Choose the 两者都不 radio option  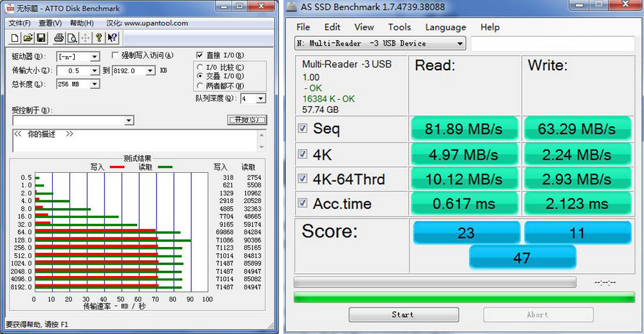coord(200,86)
